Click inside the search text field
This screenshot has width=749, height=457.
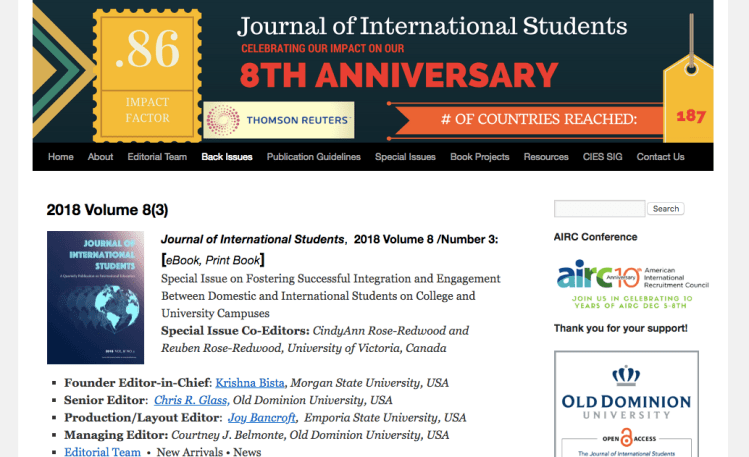[599, 209]
